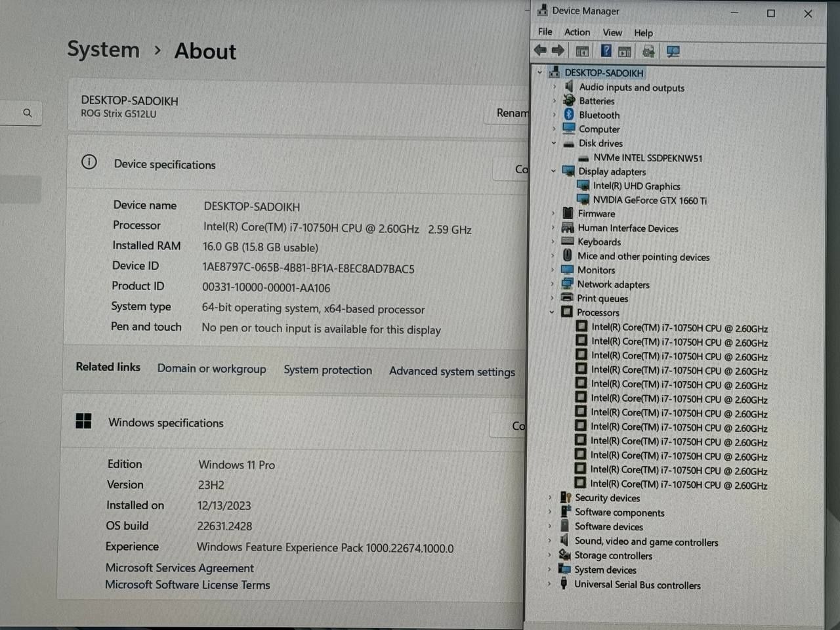
Task: Click the Human Interface Devices icon
Action: tap(568, 228)
